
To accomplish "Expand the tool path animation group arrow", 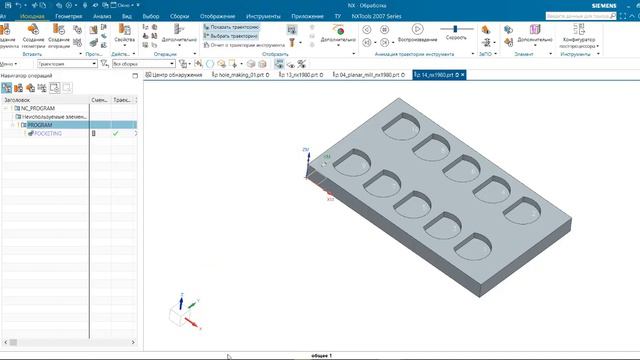I will tap(473, 54).
